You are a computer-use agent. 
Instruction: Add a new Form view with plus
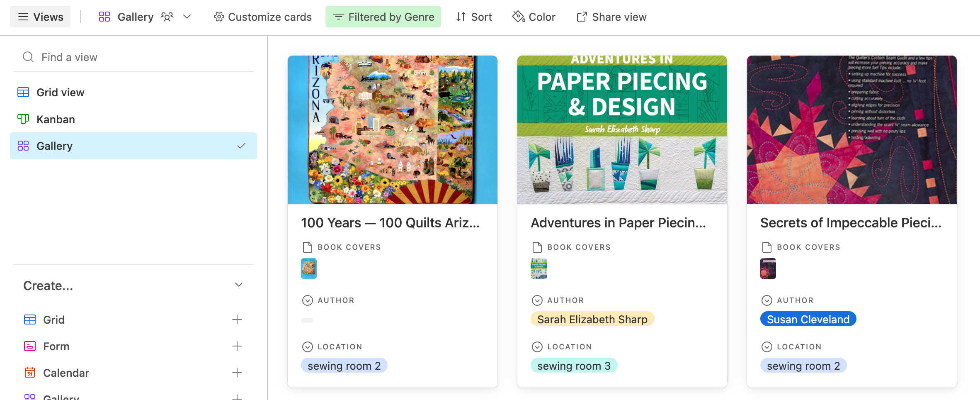click(x=237, y=346)
